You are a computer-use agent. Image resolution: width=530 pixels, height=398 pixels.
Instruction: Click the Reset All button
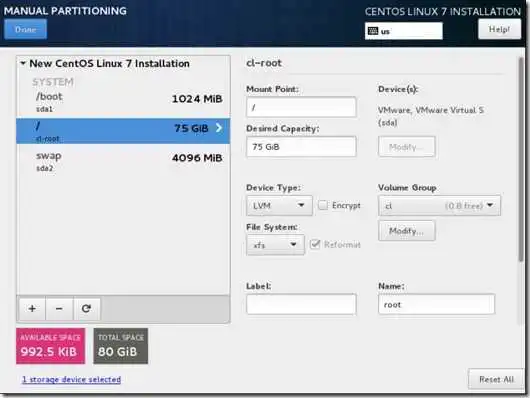(x=496, y=379)
